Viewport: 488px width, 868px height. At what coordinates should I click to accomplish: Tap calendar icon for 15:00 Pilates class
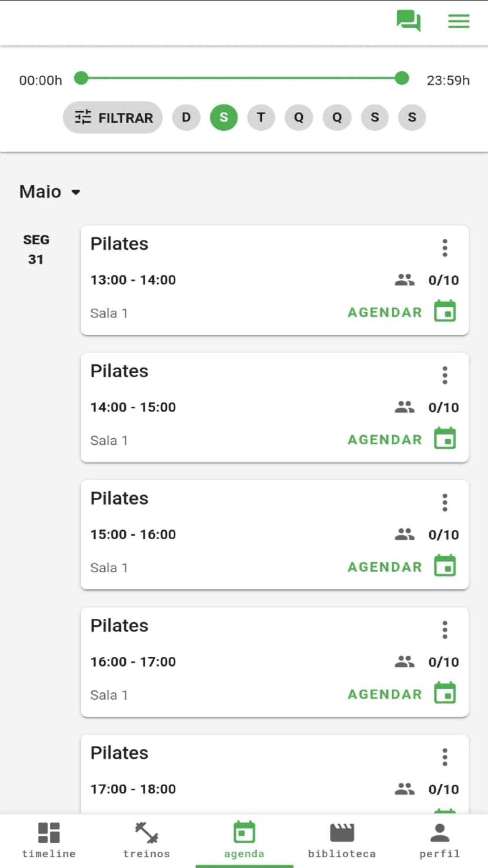pyautogui.click(x=445, y=566)
